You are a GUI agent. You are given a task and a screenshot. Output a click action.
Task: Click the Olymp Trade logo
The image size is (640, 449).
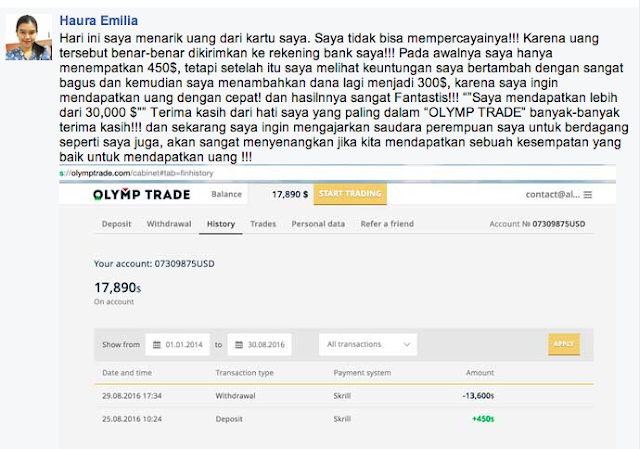pos(142,194)
